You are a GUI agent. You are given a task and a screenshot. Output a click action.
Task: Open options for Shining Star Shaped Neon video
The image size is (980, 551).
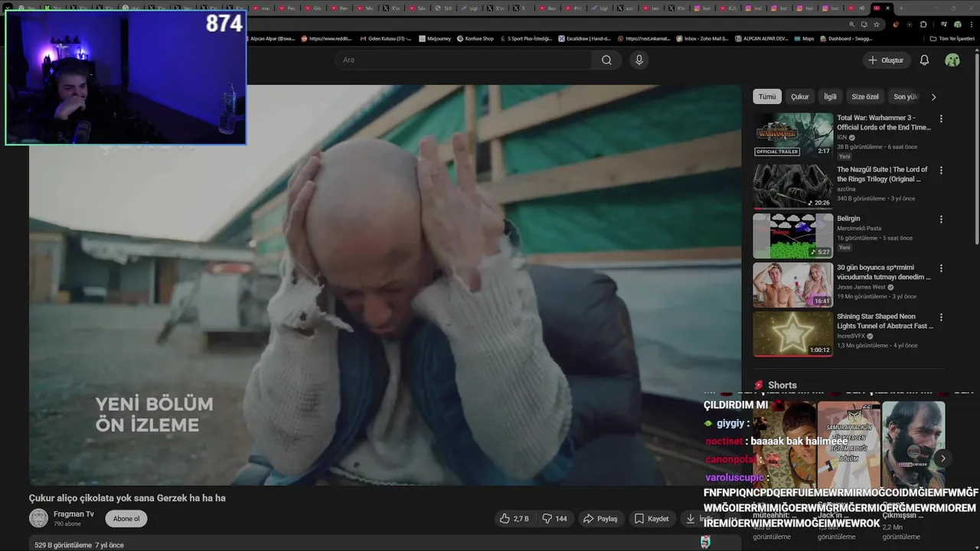[941, 318]
